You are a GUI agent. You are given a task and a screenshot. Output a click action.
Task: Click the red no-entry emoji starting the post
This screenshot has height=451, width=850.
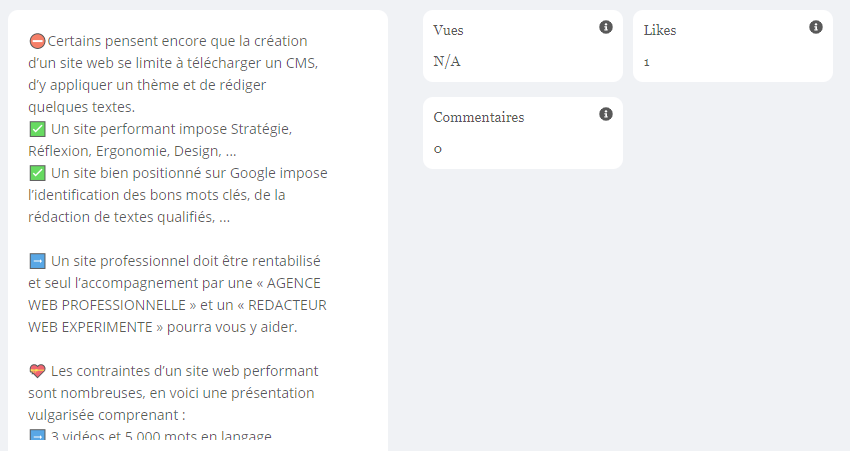[x=37, y=41]
